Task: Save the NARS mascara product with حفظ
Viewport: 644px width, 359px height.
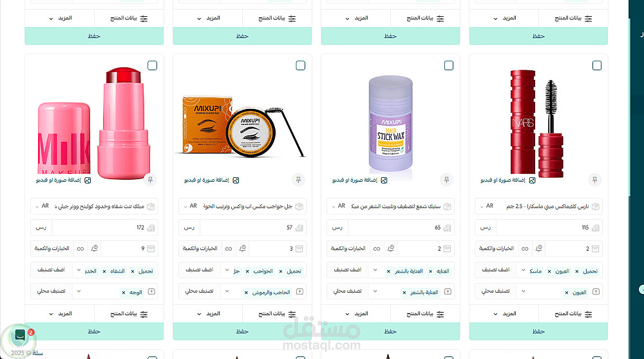Action: click(538, 331)
